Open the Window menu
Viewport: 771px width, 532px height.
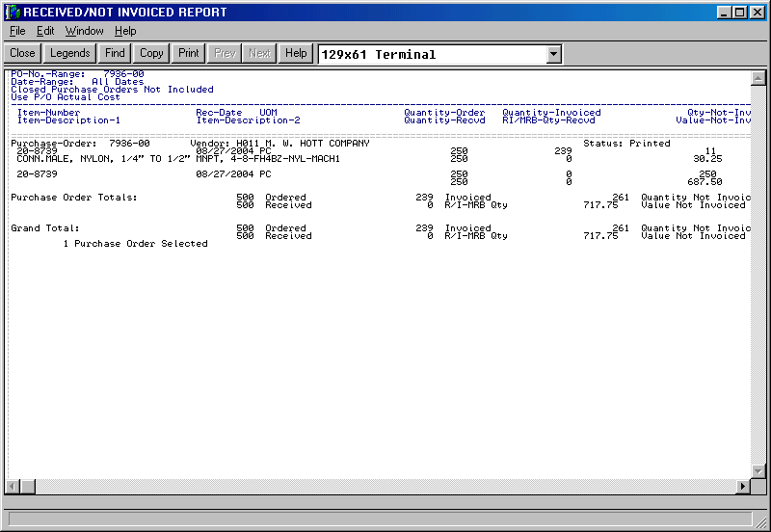pyautogui.click(x=84, y=31)
